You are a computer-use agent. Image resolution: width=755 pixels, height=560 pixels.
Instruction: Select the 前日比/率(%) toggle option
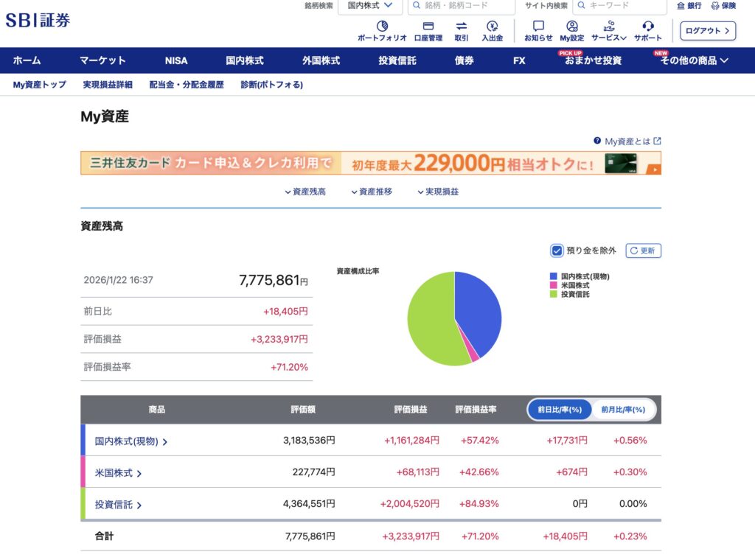tap(560, 410)
